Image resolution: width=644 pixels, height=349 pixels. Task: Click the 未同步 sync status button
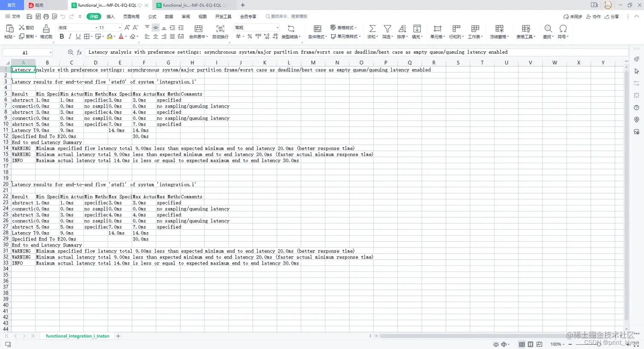tap(573, 17)
